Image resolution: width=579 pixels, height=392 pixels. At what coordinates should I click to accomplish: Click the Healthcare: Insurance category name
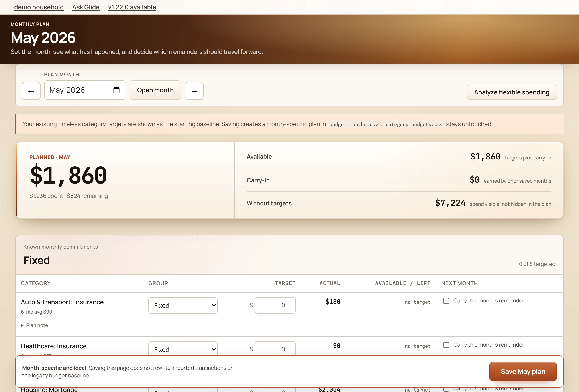(54, 346)
